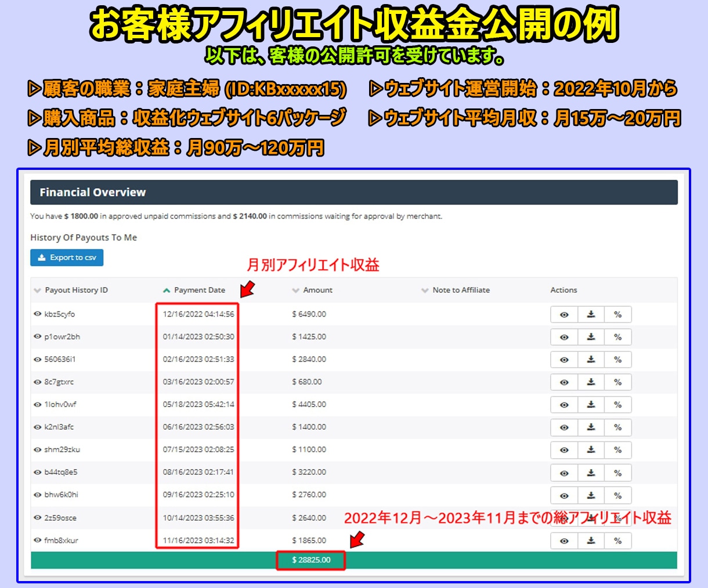Click the eye icon beside ID fmb8xkur
Screen dimensions: 708x588
point(37,540)
